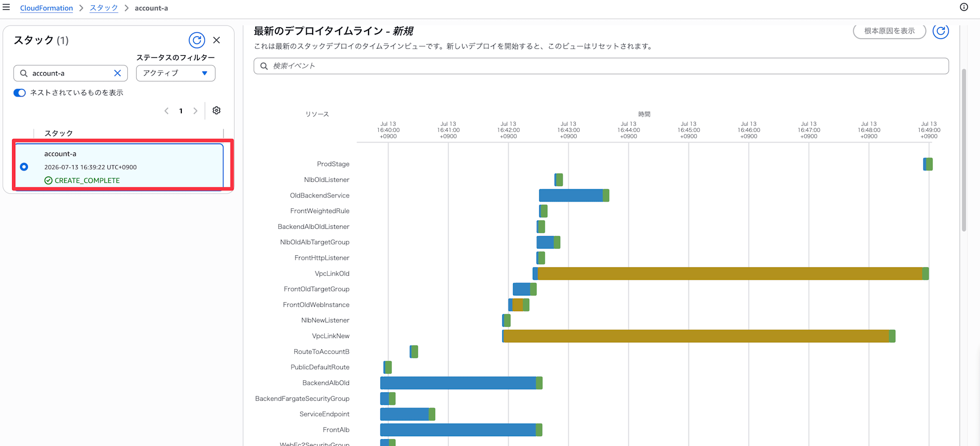Open the info panel icon
980x446 pixels.
[964, 7]
